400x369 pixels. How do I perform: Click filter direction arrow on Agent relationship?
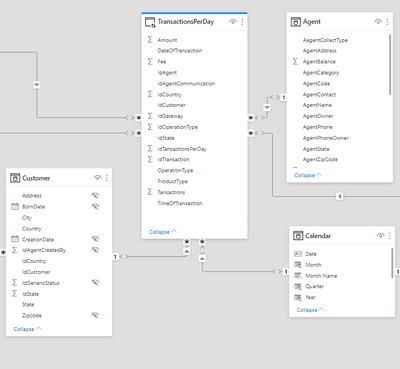267,108
